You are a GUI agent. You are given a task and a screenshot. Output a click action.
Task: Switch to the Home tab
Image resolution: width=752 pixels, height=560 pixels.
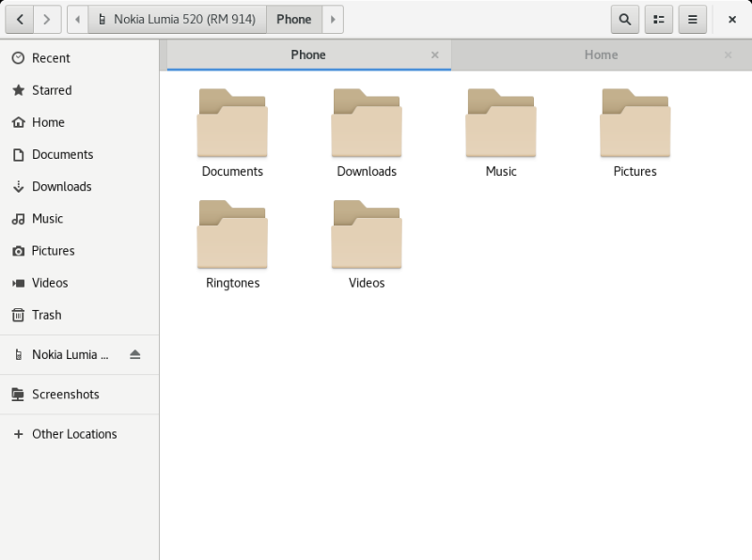(x=601, y=54)
